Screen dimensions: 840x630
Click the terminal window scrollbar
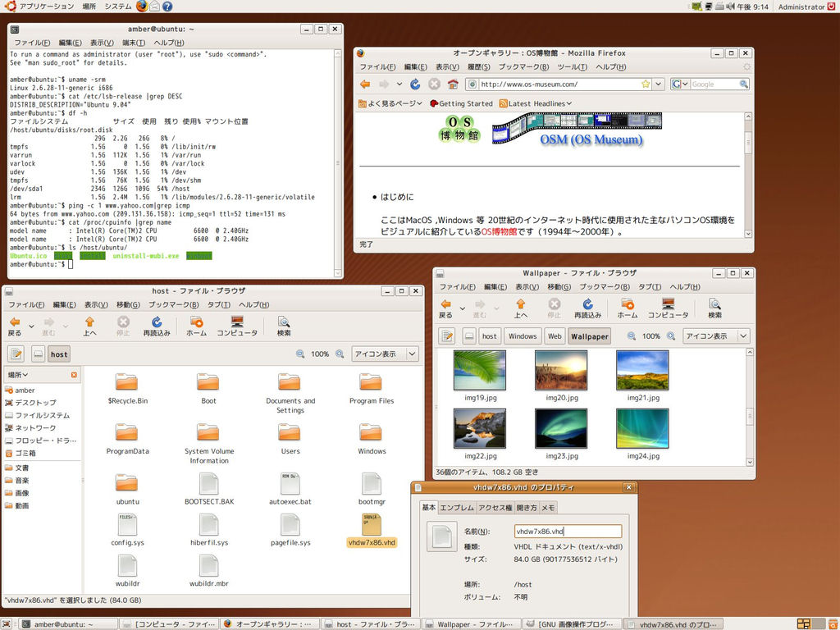(x=337, y=163)
